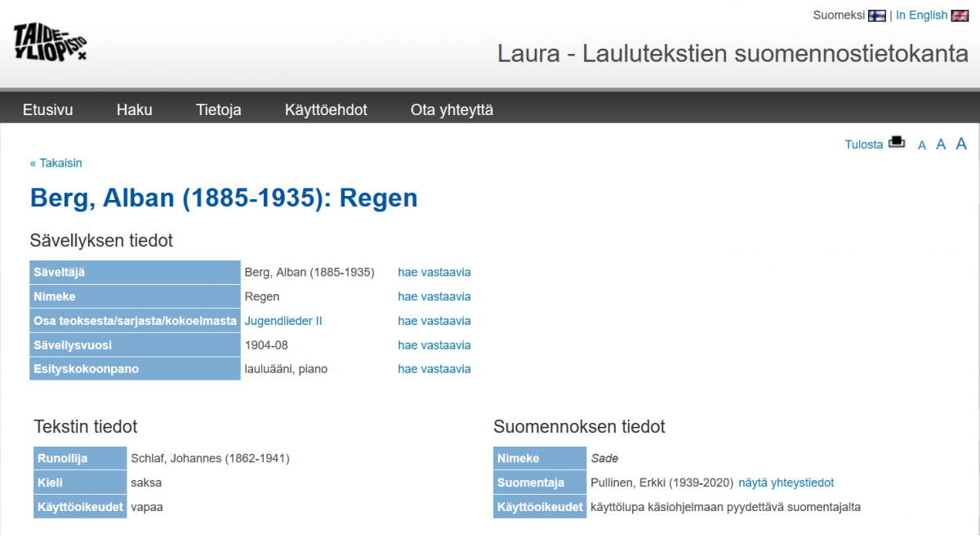This screenshot has width=980, height=538.
Task: Go back via the Takaisin link
Action: pyautogui.click(x=56, y=162)
